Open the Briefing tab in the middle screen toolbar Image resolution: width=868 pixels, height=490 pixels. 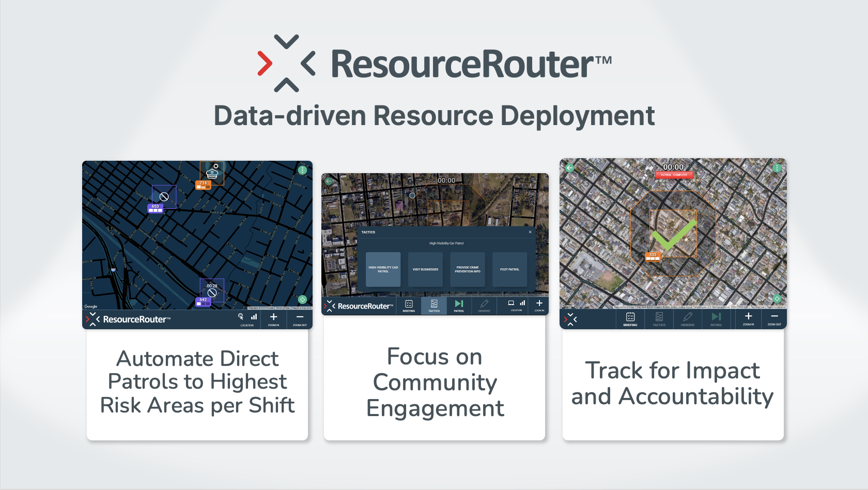tap(409, 305)
